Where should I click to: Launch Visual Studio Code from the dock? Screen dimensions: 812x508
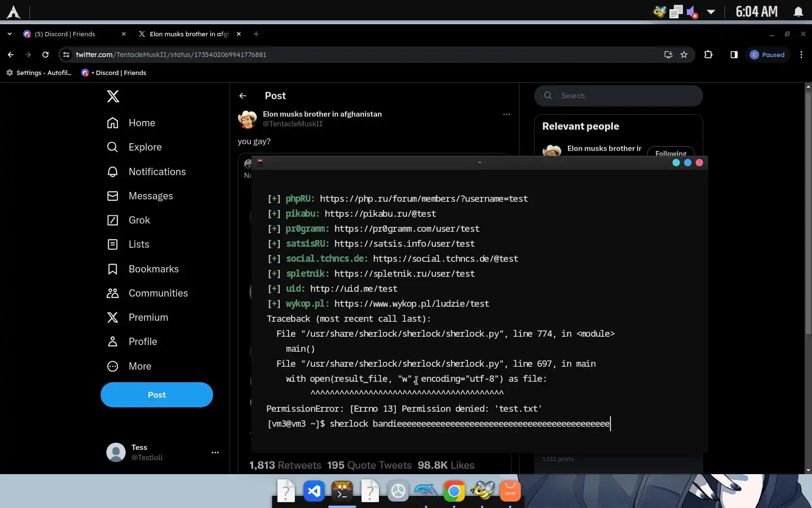pyautogui.click(x=314, y=492)
